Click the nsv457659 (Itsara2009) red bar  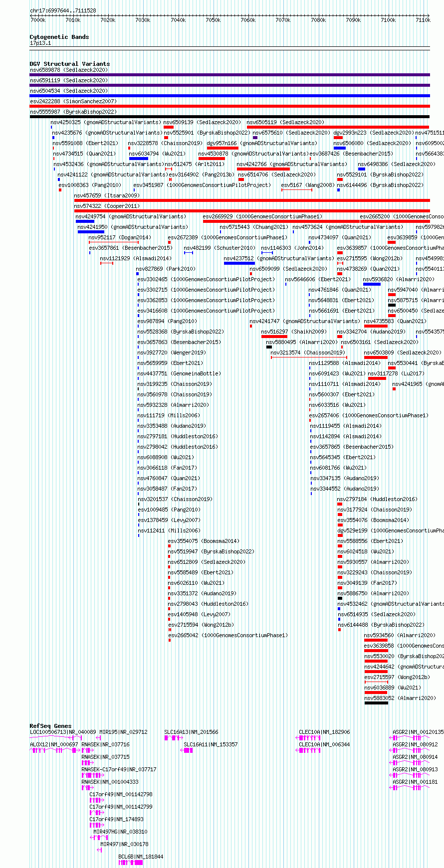(x=252, y=200)
